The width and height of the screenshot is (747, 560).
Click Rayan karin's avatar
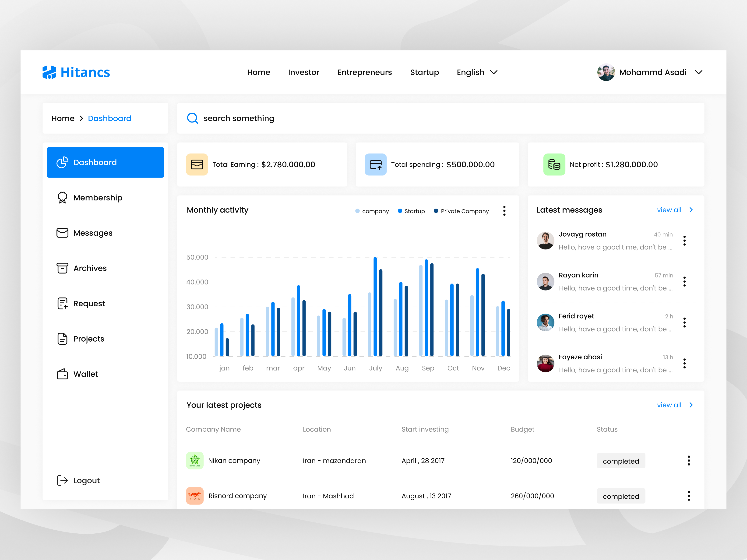point(545,282)
